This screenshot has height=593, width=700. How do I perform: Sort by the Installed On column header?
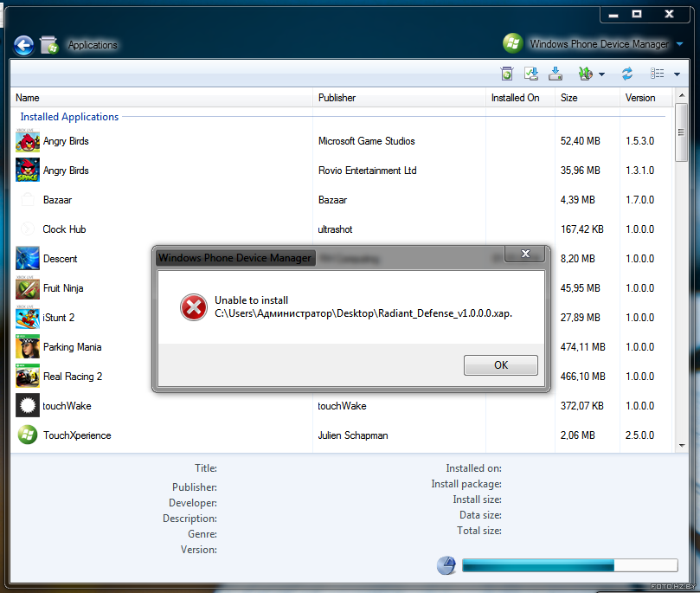(520, 98)
